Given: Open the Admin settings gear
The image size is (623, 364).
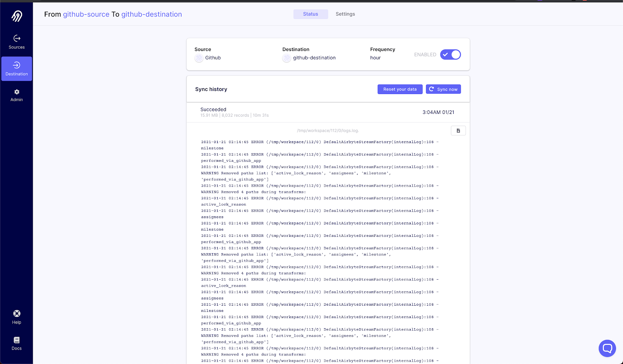Looking at the screenshot, I should [x=16, y=92].
